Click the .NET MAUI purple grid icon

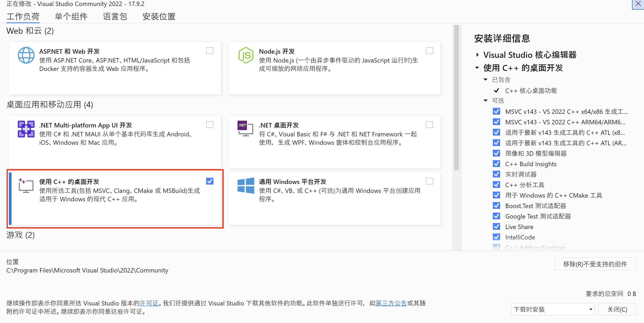click(x=26, y=129)
